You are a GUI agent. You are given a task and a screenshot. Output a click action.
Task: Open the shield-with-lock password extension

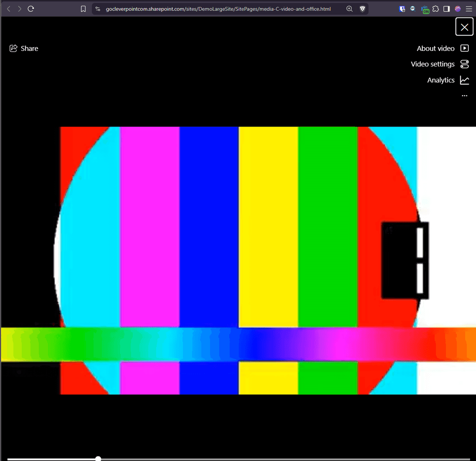tap(402, 9)
